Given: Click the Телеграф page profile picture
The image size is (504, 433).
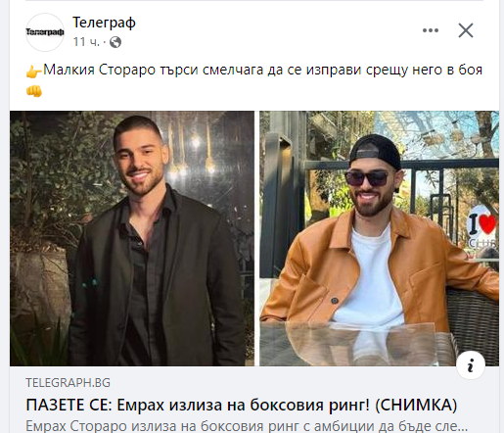Looking at the screenshot, I should point(45,32).
